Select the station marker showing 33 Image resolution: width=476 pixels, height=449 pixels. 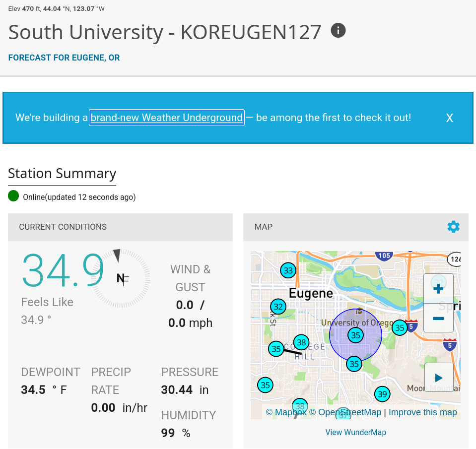click(288, 270)
